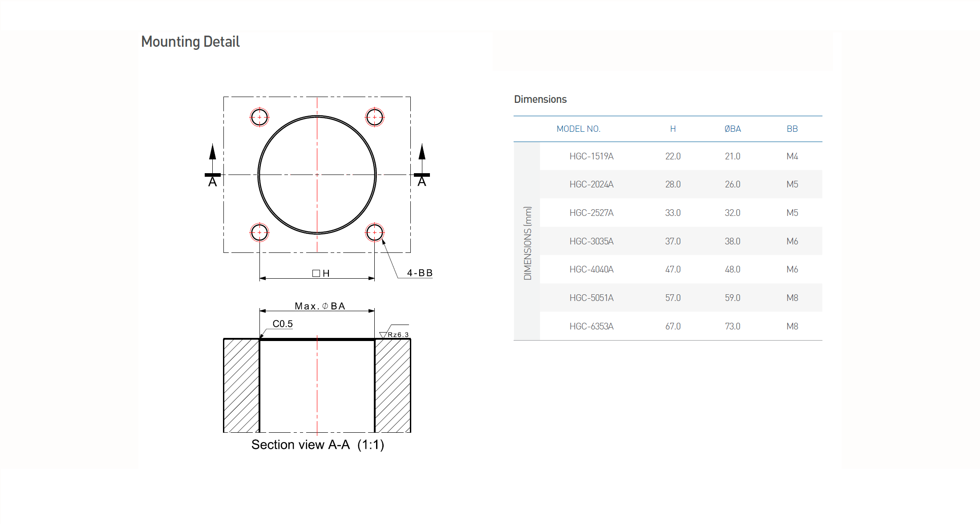Screen dimensions: 980x524
Task: Click the M4 thread size cell
Action: (792, 156)
